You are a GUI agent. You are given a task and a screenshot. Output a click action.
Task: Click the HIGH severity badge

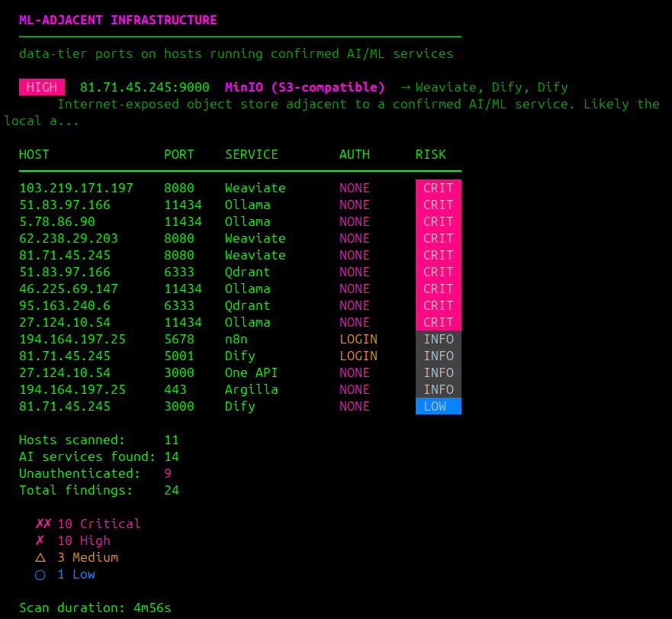(x=42, y=87)
